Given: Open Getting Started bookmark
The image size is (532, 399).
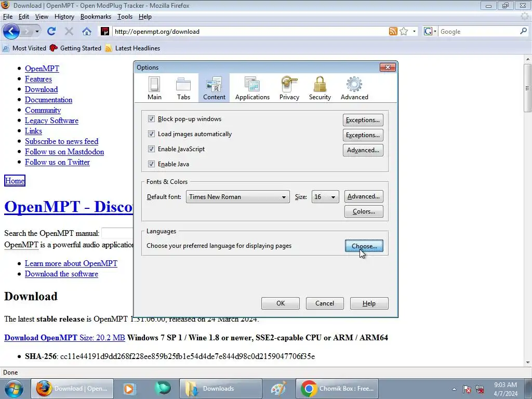Looking at the screenshot, I should [76, 48].
